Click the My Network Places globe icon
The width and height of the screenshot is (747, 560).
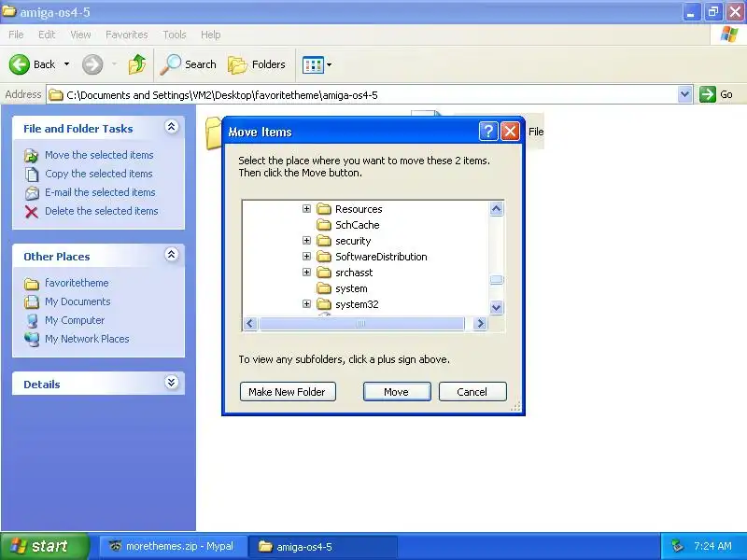pyautogui.click(x=32, y=340)
